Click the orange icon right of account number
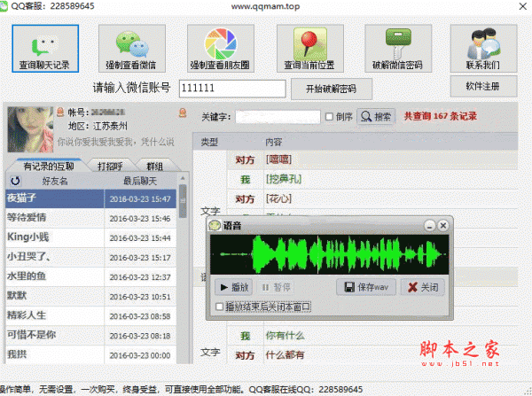Image resolution: width=532 pixels, height=396 pixels. pos(183,113)
